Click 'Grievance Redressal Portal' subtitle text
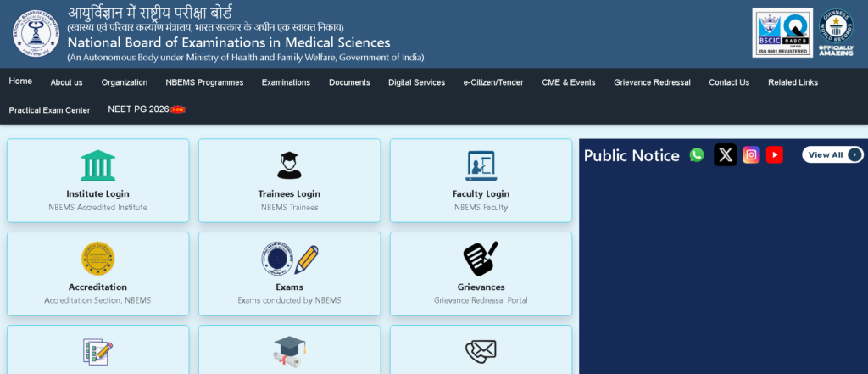This screenshot has width=868, height=374. (x=481, y=300)
